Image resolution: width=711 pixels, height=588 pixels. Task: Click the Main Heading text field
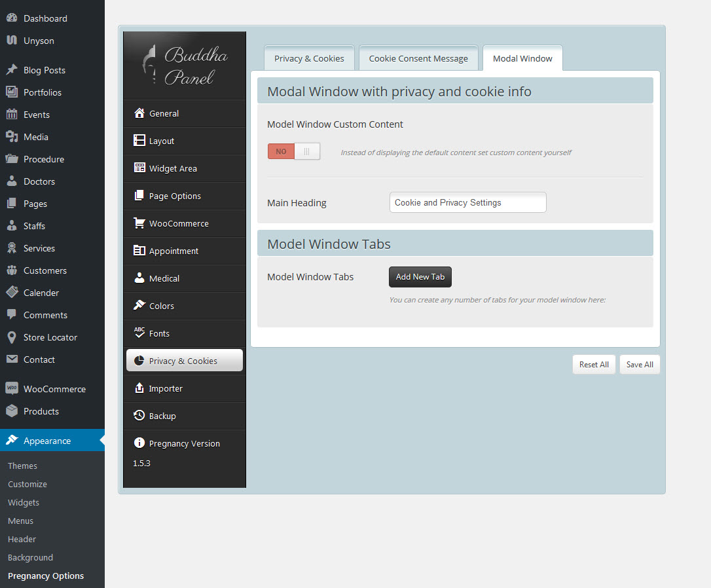467,202
